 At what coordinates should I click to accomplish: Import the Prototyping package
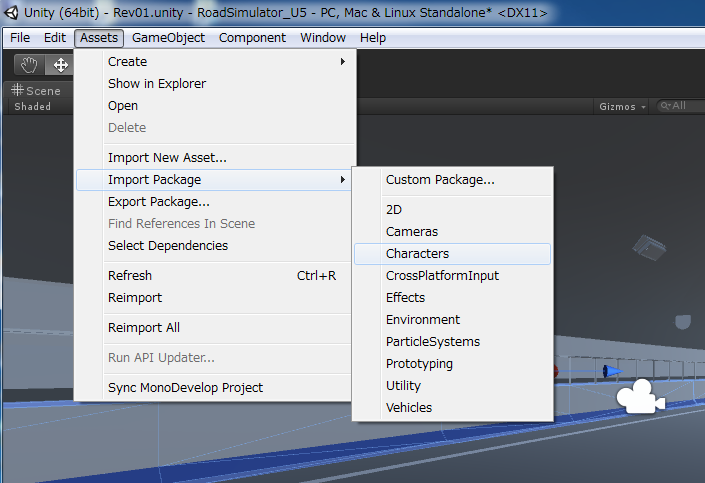click(x=453, y=364)
